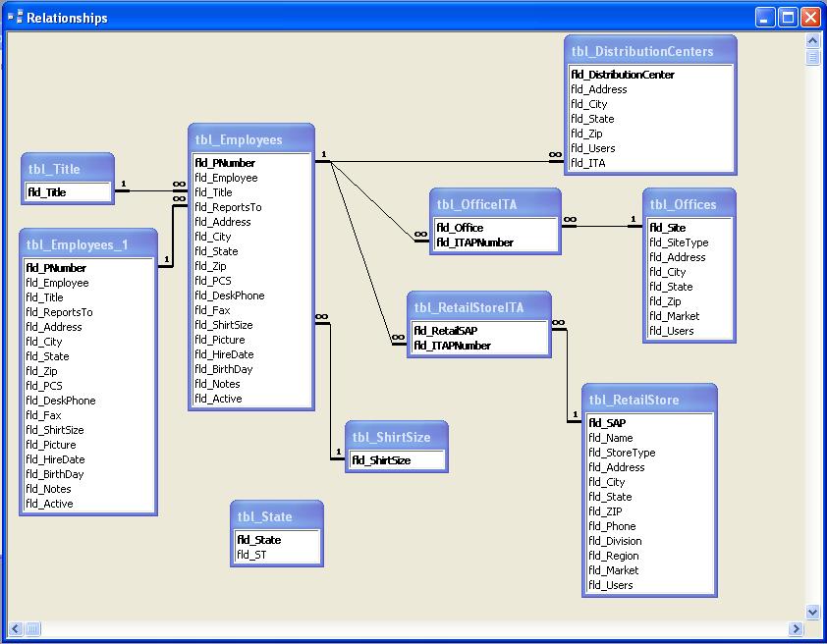Click the horizontal scrollbar right arrow

click(796, 628)
